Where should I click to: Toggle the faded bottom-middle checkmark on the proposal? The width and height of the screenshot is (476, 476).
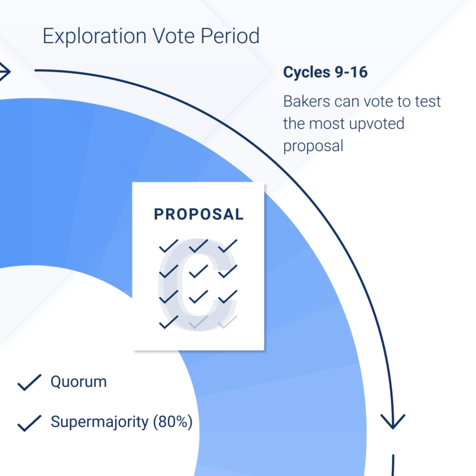(x=198, y=322)
